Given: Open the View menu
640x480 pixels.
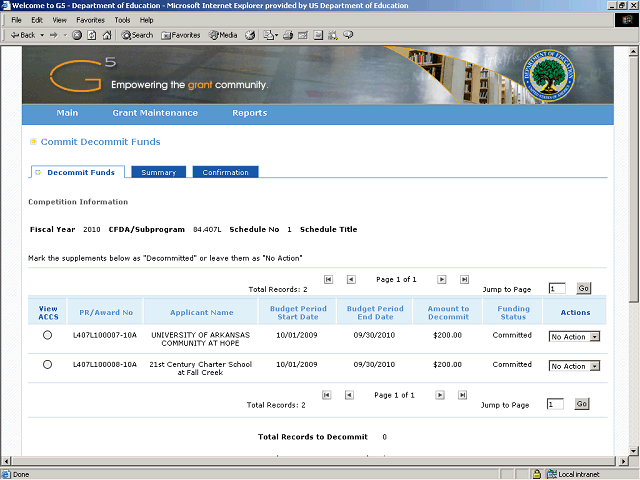Looking at the screenshot, I should pyautogui.click(x=60, y=20).
